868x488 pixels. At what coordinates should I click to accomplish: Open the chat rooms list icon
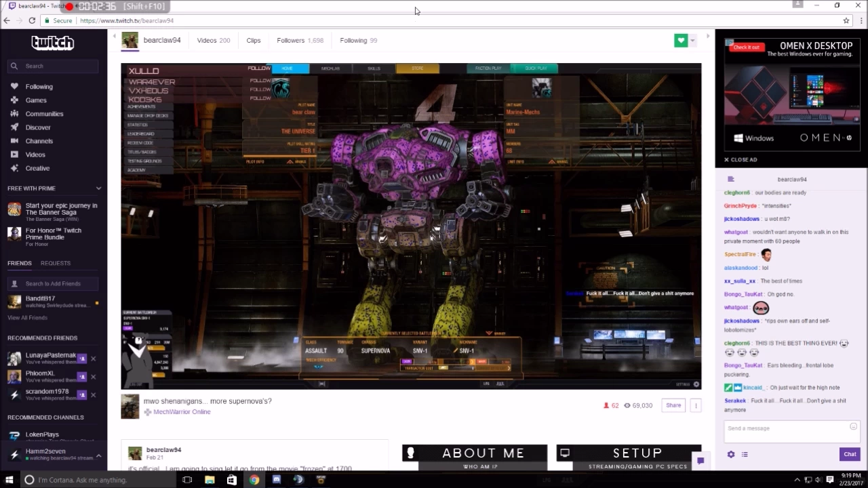[731, 180]
